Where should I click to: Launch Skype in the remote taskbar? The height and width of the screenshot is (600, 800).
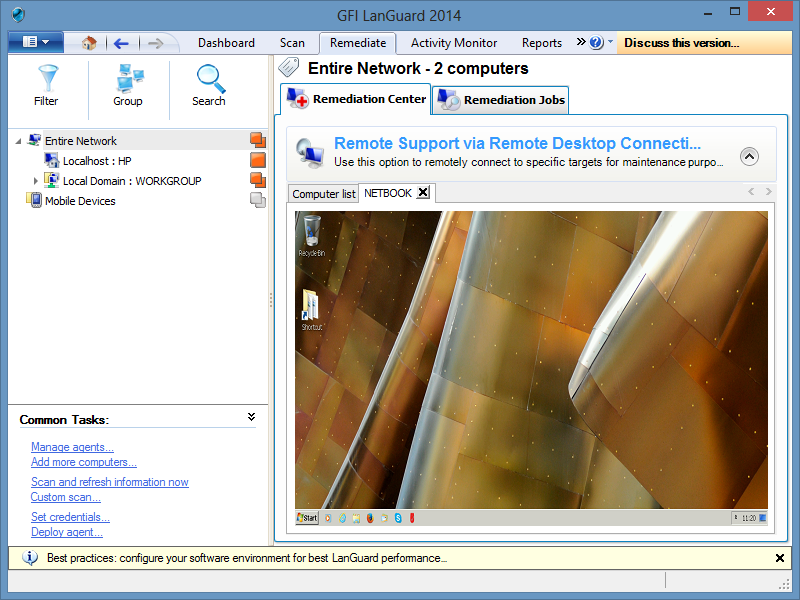(x=398, y=518)
